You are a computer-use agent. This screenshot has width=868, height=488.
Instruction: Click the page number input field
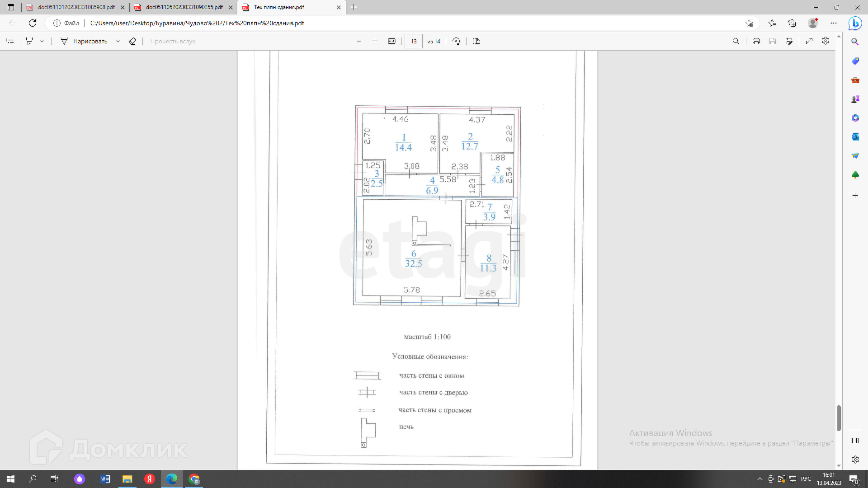[414, 41]
